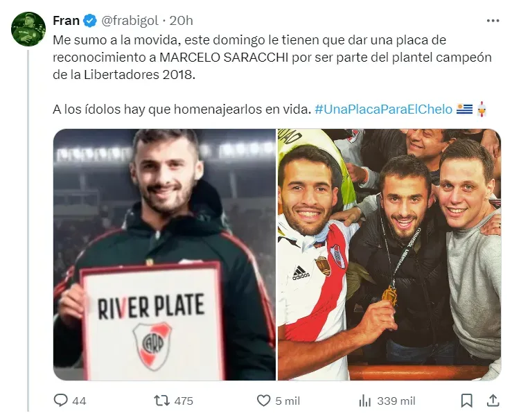Share the tweet via upload icon
512x420 pixels.
[493, 401]
